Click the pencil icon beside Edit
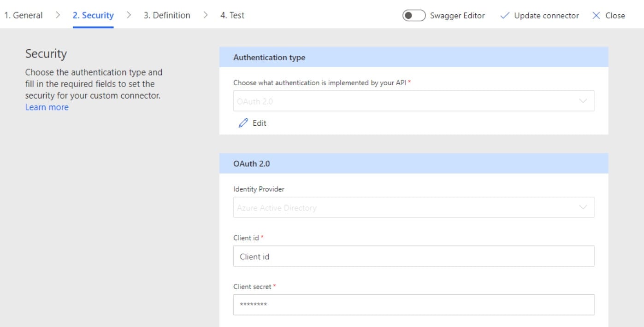644x327 pixels. click(x=243, y=123)
